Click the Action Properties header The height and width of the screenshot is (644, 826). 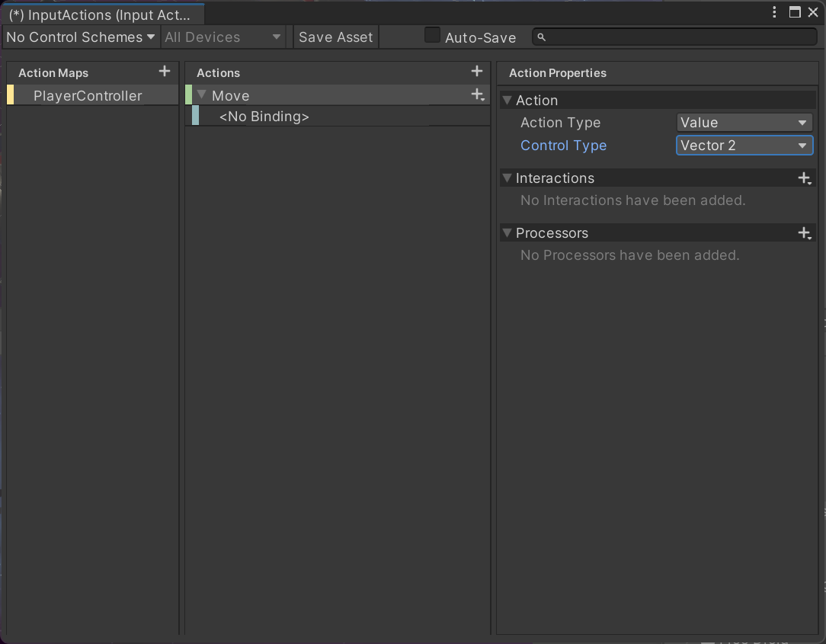[x=557, y=72]
